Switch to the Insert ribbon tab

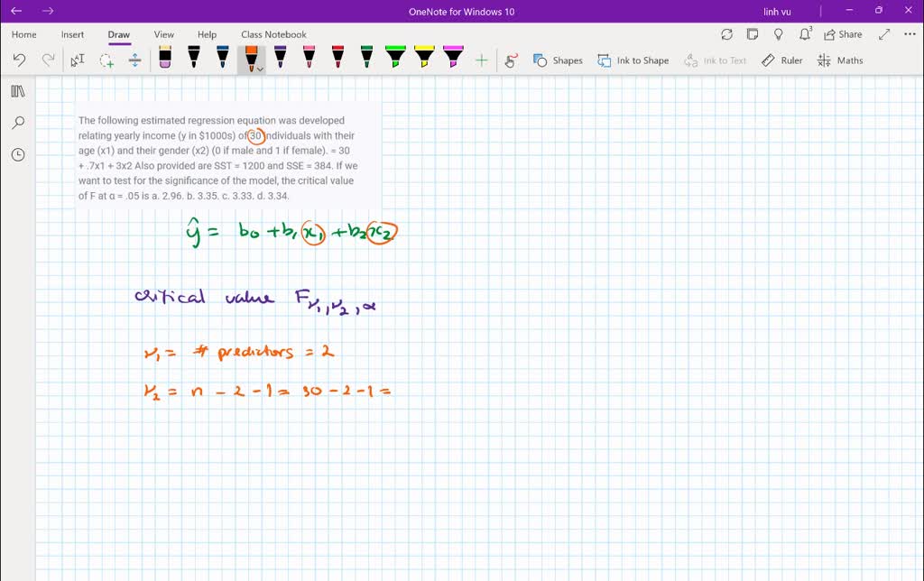click(72, 34)
